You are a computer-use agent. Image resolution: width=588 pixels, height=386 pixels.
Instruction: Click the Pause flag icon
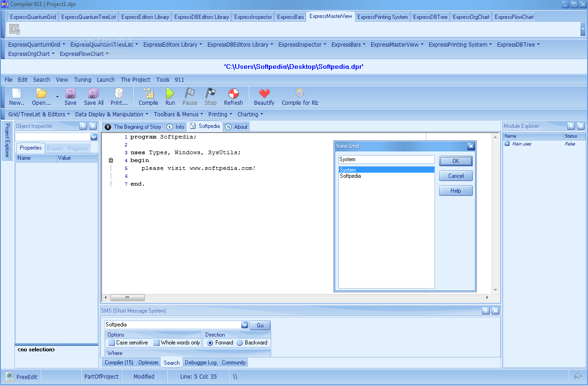[x=190, y=94]
